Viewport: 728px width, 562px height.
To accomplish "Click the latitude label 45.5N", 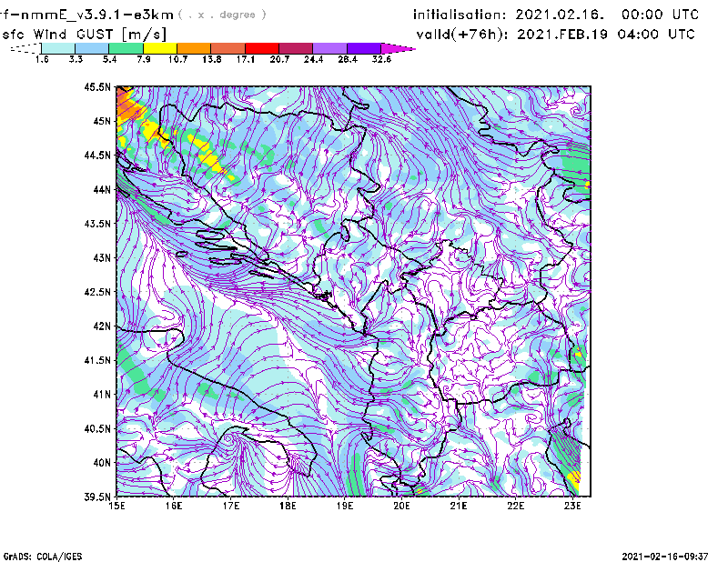I will pos(97,86).
